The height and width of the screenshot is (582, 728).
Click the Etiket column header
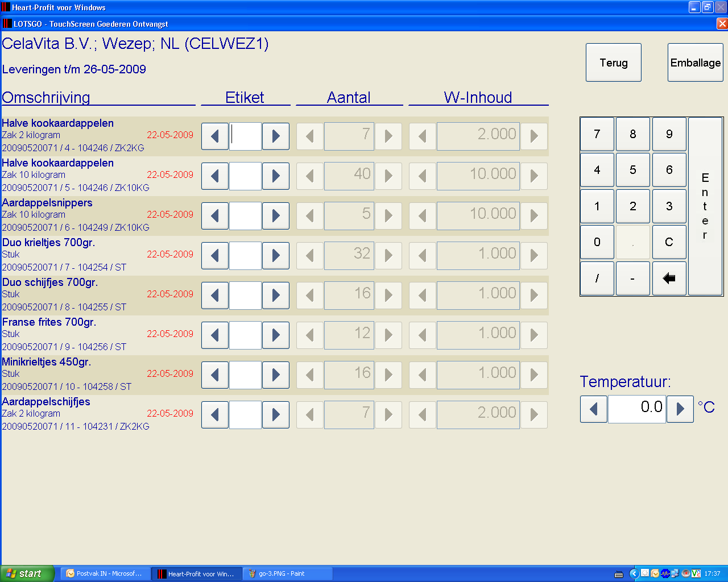245,98
